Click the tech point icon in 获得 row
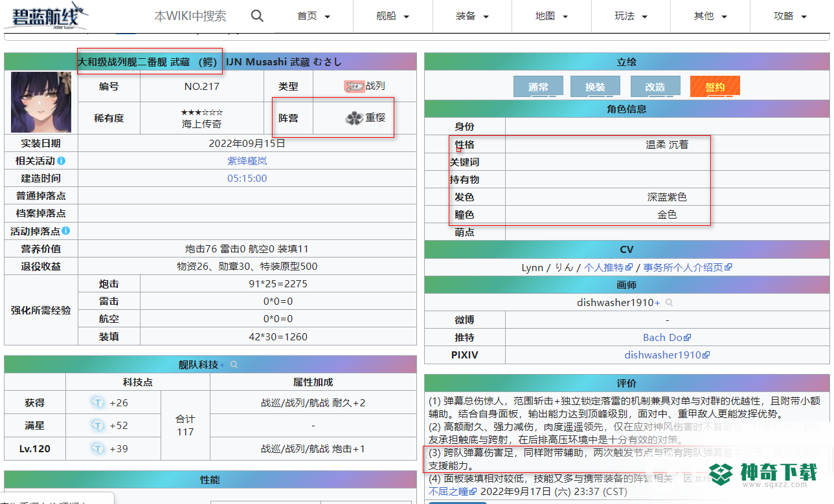The height and width of the screenshot is (504, 834). (98, 402)
